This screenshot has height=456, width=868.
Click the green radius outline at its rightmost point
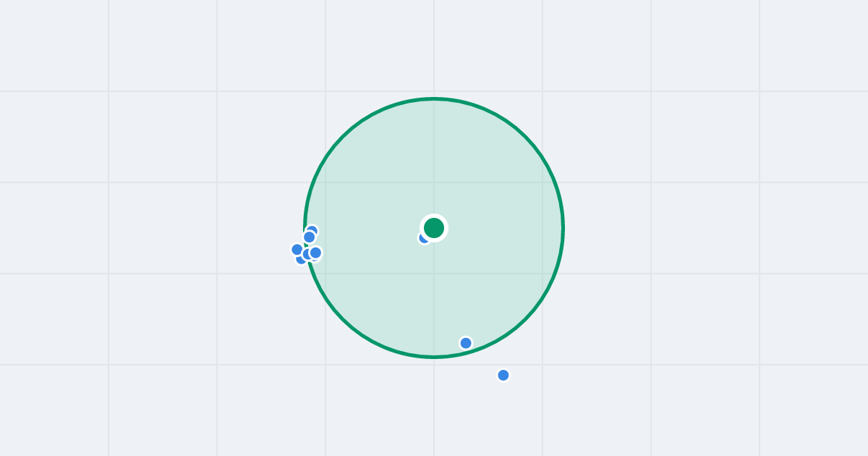click(563, 228)
